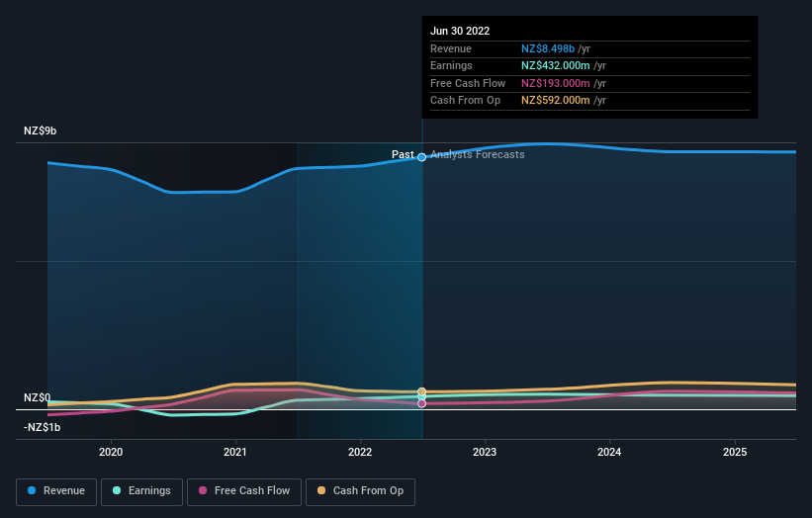Click the -NZ$1b y-axis label
812x518 pixels.
click(42, 427)
